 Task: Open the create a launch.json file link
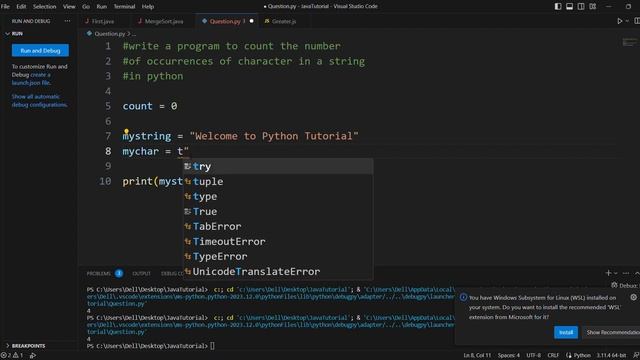[x=31, y=79]
